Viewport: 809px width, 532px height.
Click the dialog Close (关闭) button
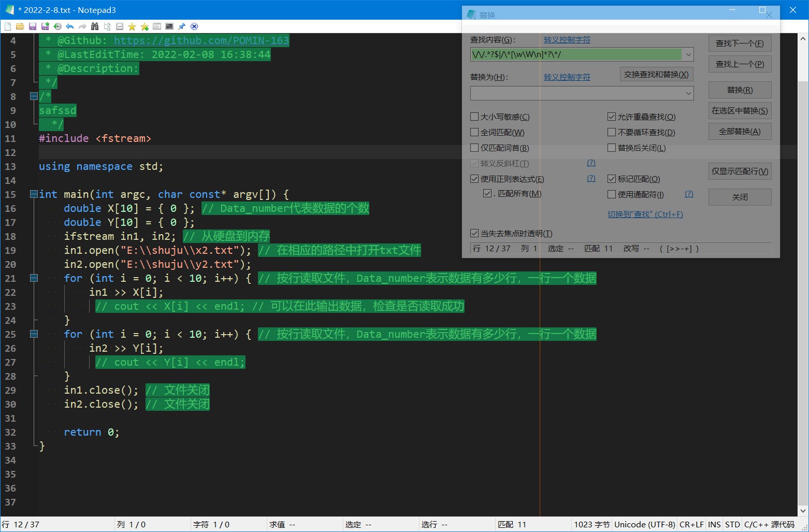click(x=740, y=197)
